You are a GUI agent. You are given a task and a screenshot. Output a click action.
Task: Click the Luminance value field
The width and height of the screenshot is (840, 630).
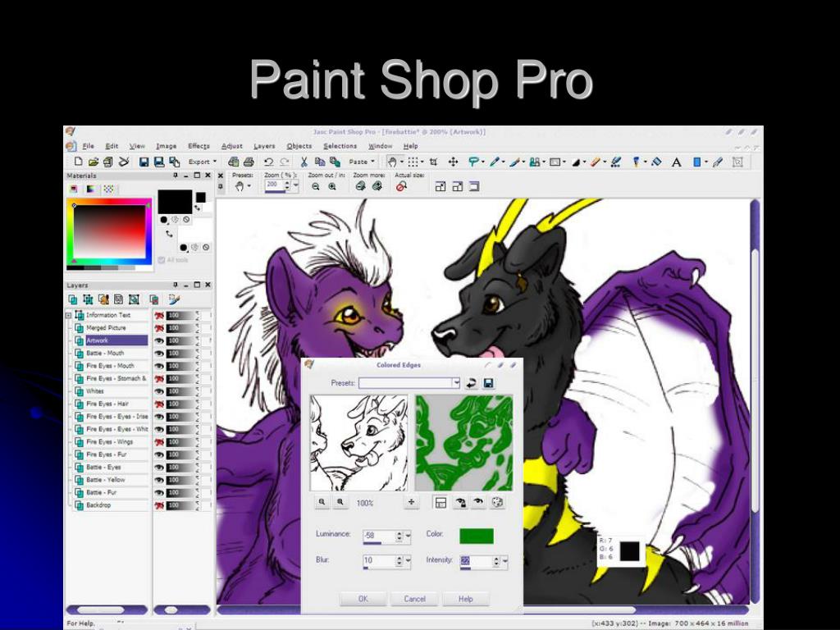(379, 536)
